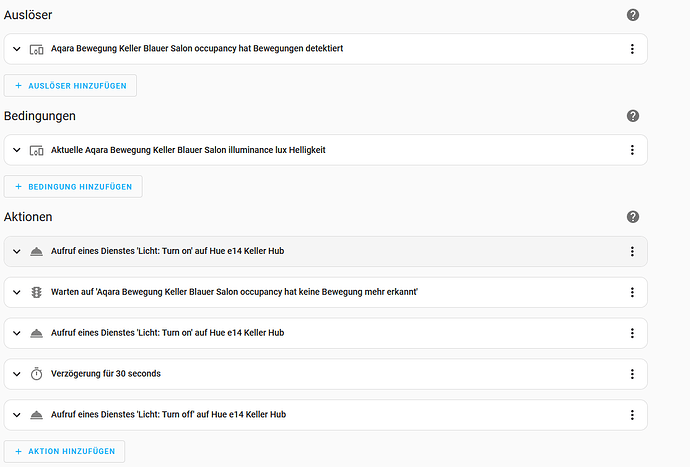Viewport: 690px width, 467px height.
Task: Open help for the Aktionen section
Action: click(632, 217)
